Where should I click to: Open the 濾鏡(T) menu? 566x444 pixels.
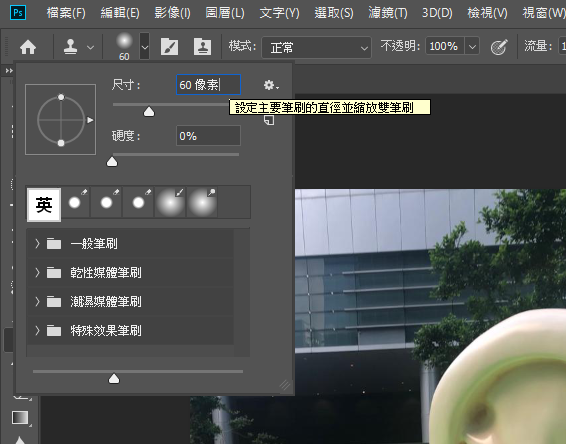[388, 13]
